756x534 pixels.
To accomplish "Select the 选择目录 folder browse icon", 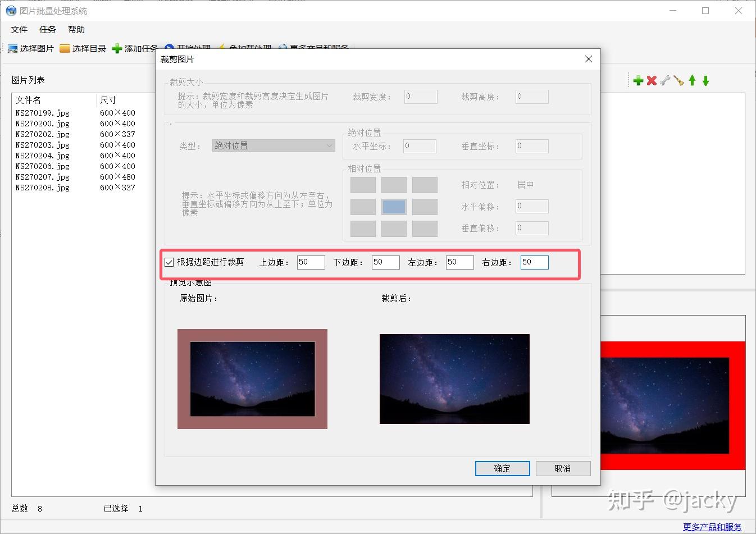I will [64, 48].
